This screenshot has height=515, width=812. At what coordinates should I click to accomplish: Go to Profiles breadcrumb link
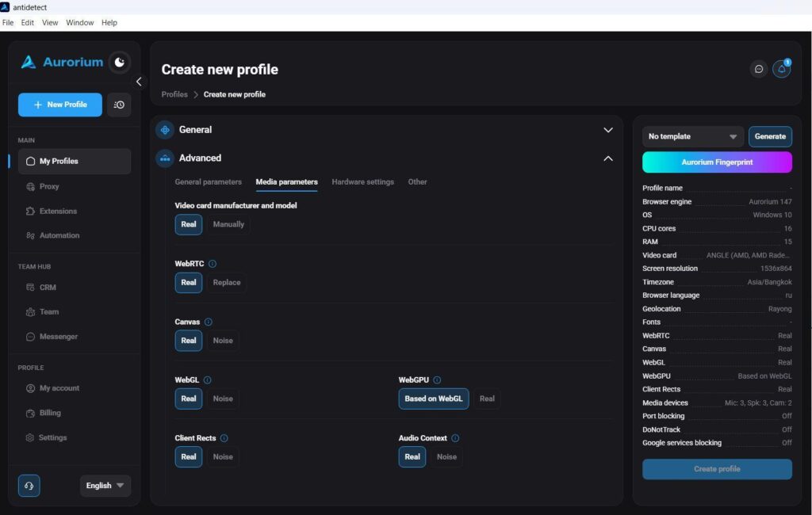pos(174,95)
